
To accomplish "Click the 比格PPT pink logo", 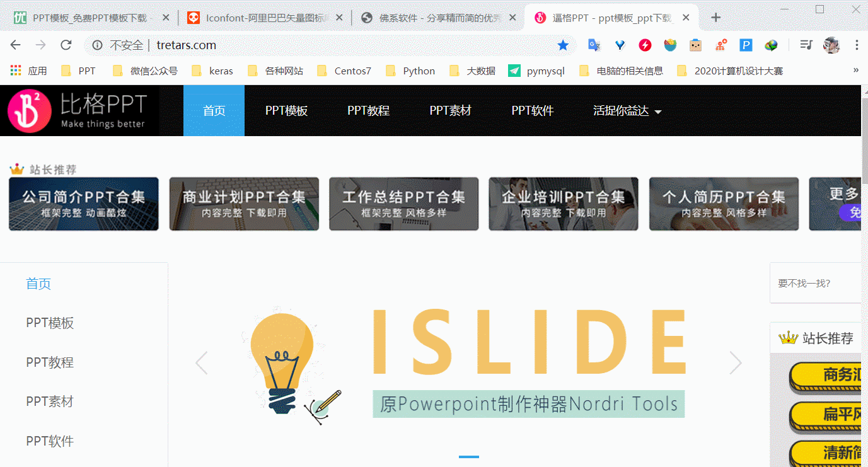I will pos(29,111).
